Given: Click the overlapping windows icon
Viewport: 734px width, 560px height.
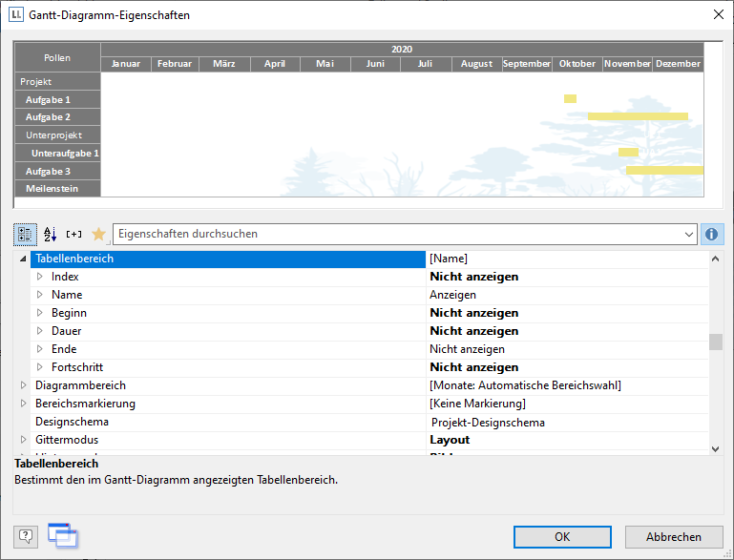Looking at the screenshot, I should click(63, 535).
